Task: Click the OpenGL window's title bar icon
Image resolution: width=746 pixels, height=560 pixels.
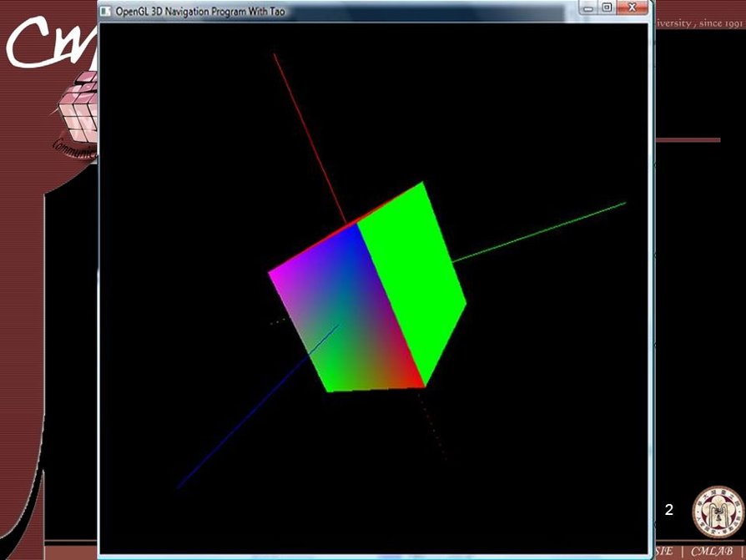Action: pyautogui.click(x=106, y=12)
